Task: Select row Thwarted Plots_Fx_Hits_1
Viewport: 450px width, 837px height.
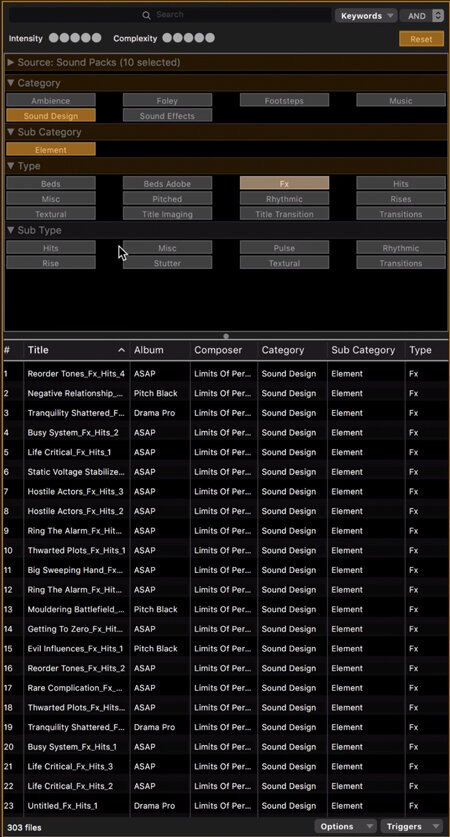Action: pos(225,550)
